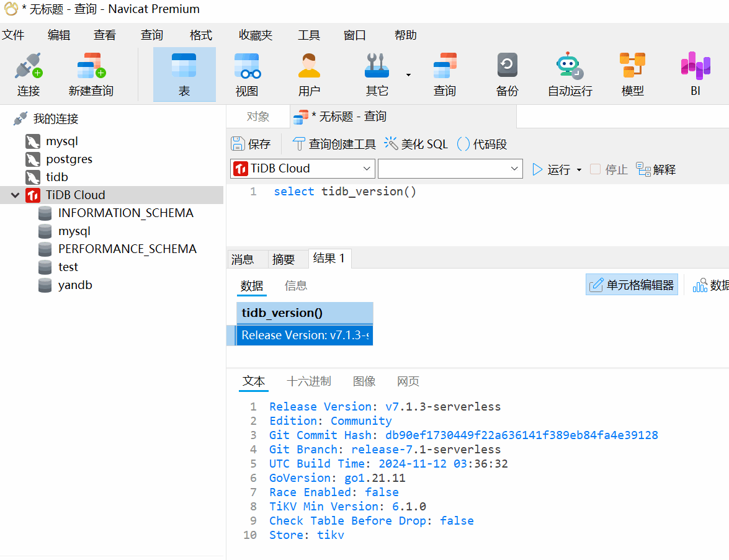This screenshot has height=560, width=729.
Task: Open the View (视图) toolbar icon
Action: pos(247,74)
